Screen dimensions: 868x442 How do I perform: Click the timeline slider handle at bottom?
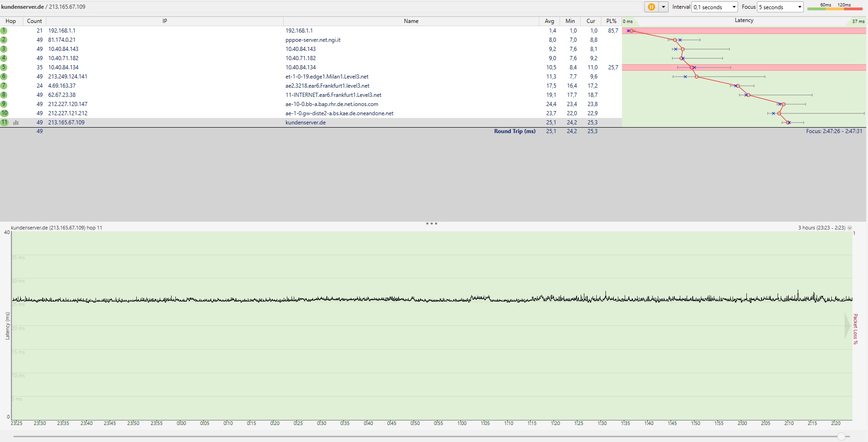pos(841,436)
